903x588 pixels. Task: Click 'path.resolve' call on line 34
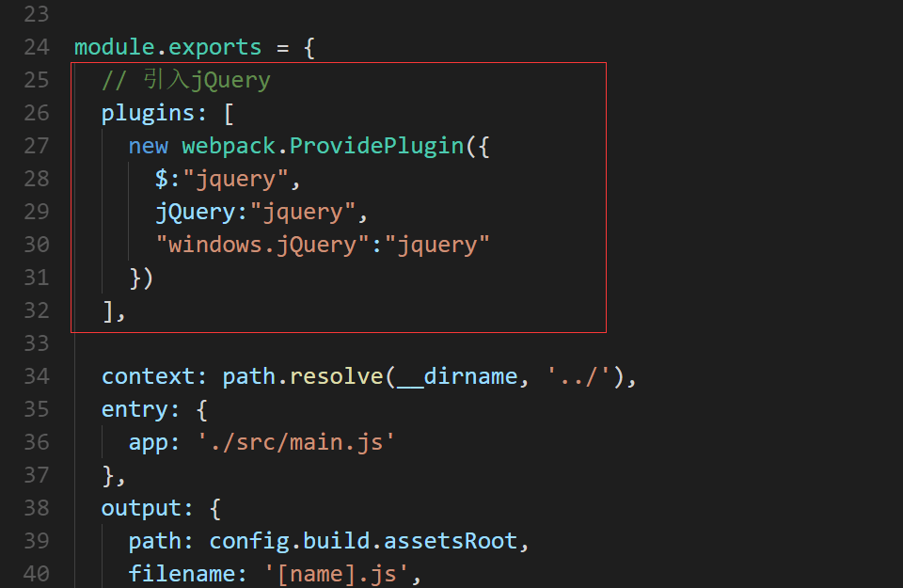[303, 376]
